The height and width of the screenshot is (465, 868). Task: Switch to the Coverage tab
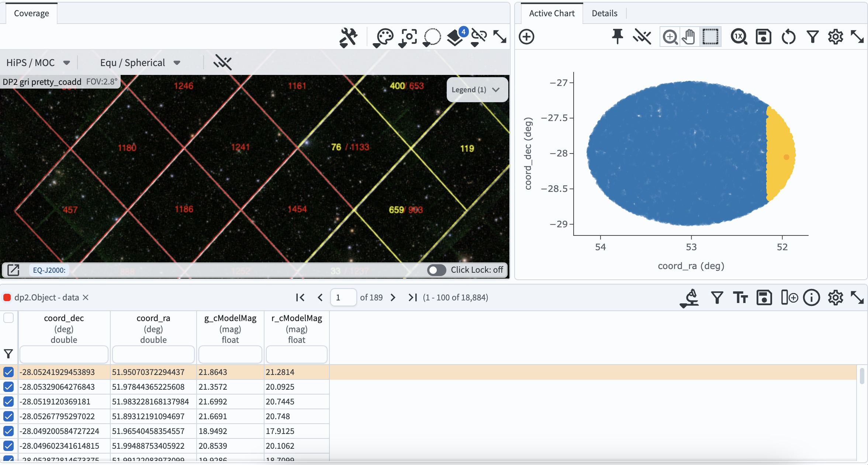coord(31,13)
